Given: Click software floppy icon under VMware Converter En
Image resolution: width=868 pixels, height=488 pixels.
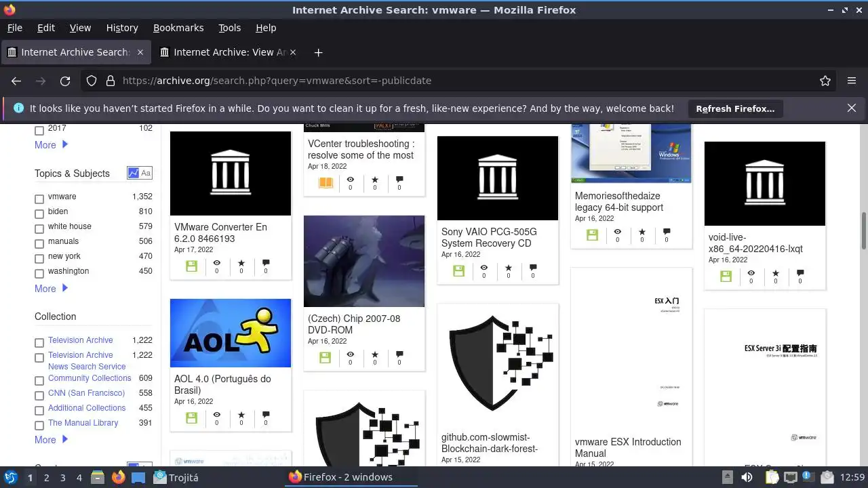Looking at the screenshot, I should (191, 266).
